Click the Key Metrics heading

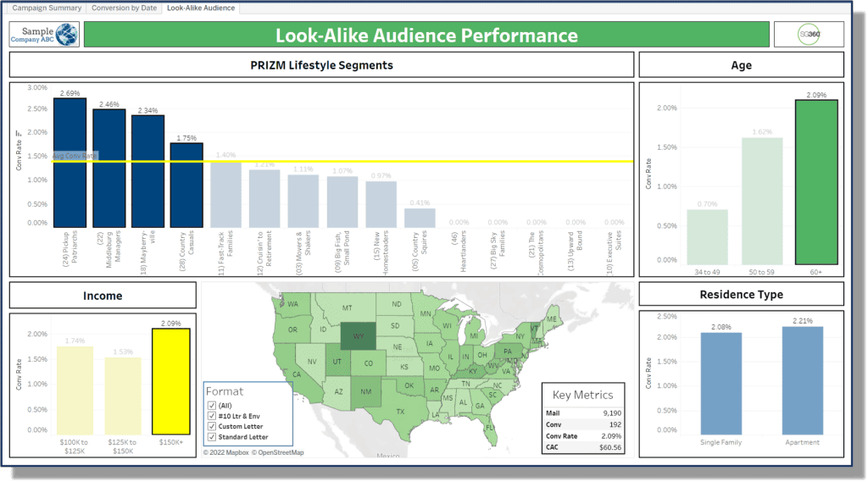tap(583, 395)
